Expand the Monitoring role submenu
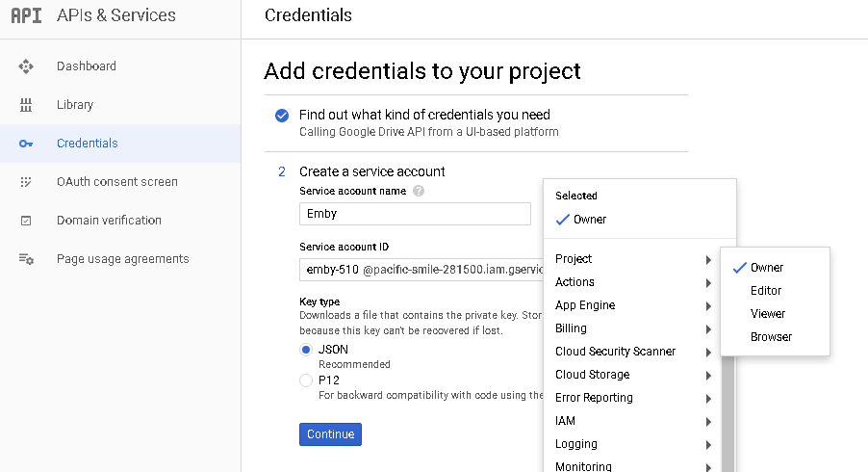The image size is (868, 472). point(632,465)
